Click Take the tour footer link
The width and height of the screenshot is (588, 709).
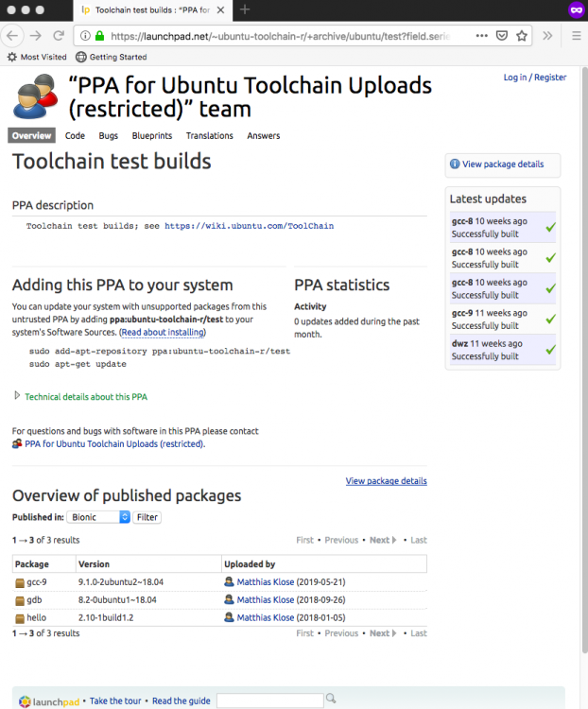pos(115,700)
